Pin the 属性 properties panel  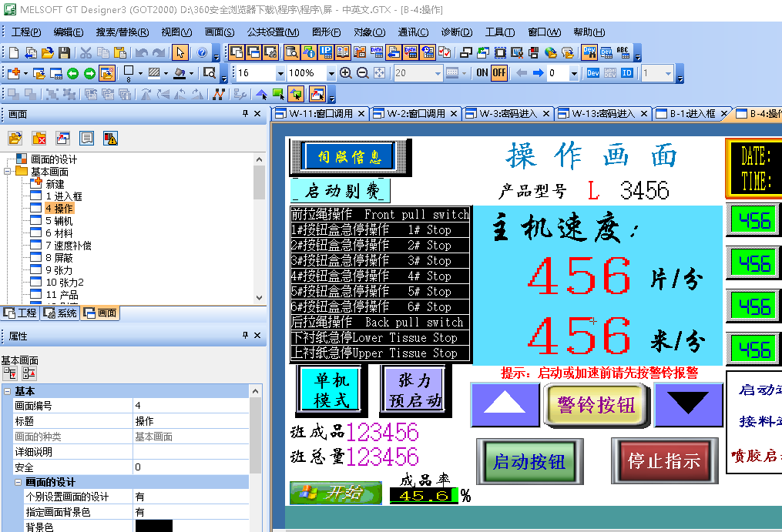[x=245, y=336]
